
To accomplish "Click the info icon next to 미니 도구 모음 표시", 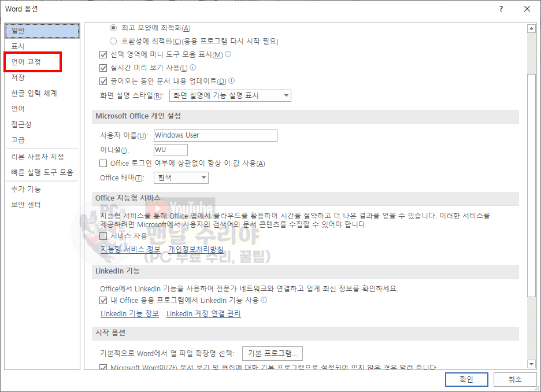I will [x=228, y=54].
